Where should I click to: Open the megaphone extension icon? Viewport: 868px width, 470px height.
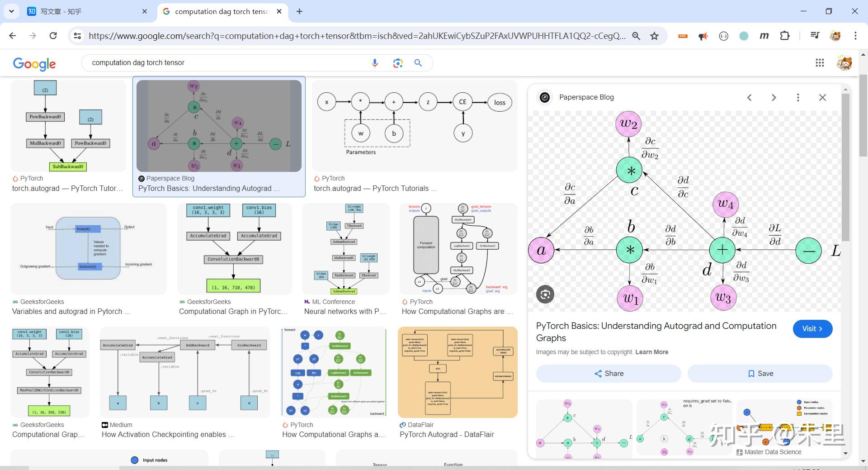[x=703, y=36]
